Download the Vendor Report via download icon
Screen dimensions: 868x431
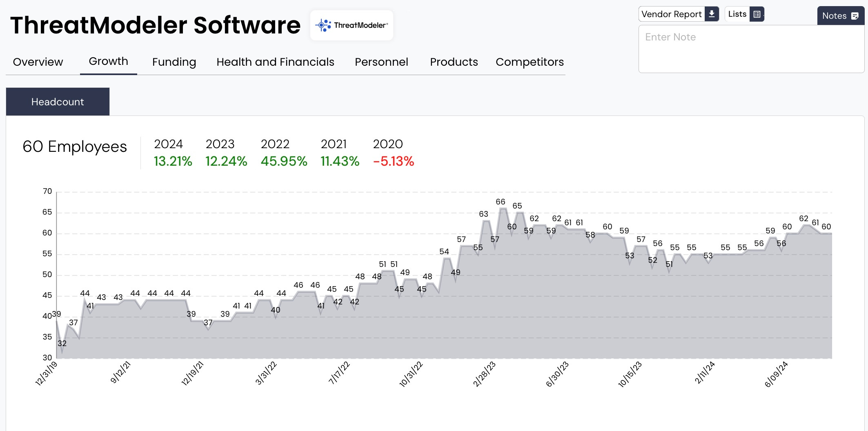click(712, 14)
